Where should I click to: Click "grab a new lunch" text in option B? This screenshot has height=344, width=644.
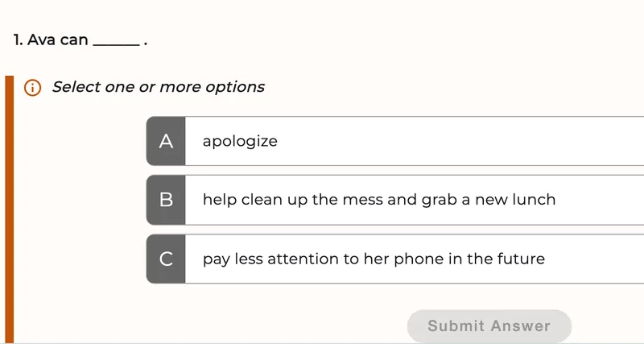489,200
